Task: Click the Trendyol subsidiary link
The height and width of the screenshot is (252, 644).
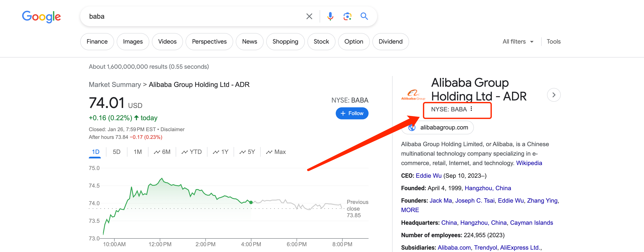Action: click(x=485, y=247)
